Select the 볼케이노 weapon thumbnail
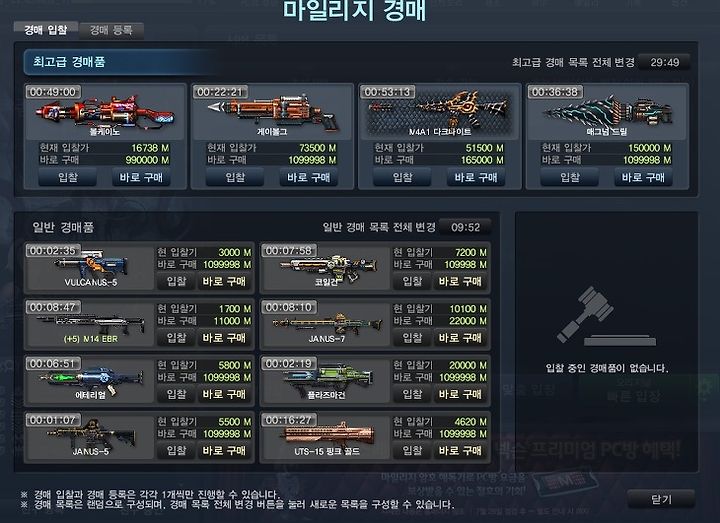The height and width of the screenshot is (523, 720). 106,112
